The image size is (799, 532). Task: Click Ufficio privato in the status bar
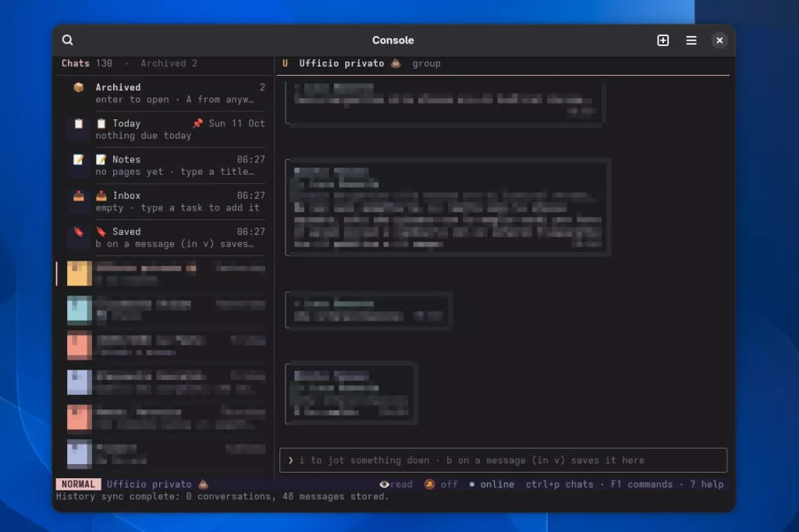pyautogui.click(x=158, y=484)
